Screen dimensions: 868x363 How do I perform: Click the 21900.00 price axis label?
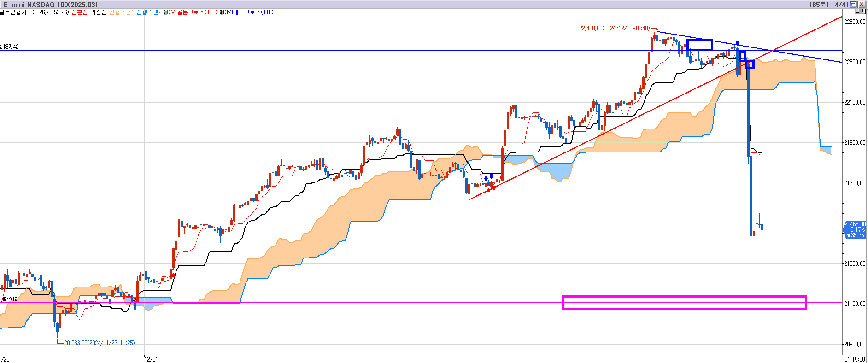click(855, 143)
